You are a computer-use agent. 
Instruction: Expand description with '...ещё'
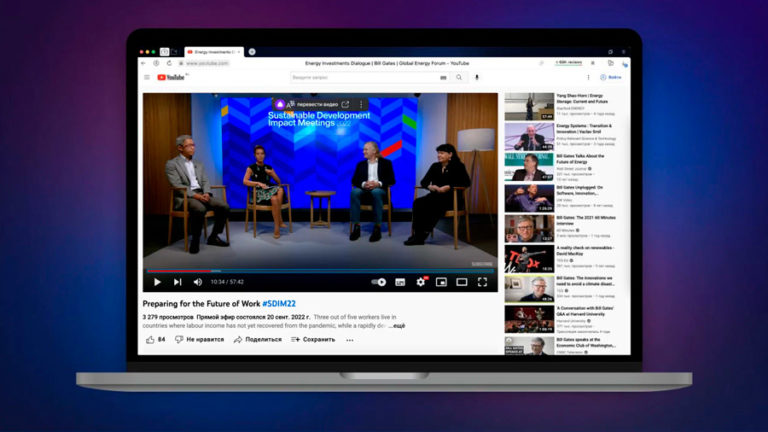[395, 326]
